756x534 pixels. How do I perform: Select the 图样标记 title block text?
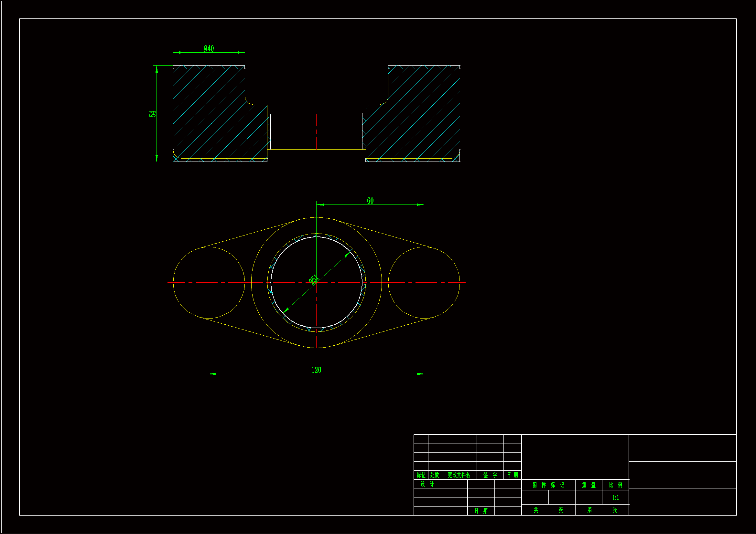548,485
